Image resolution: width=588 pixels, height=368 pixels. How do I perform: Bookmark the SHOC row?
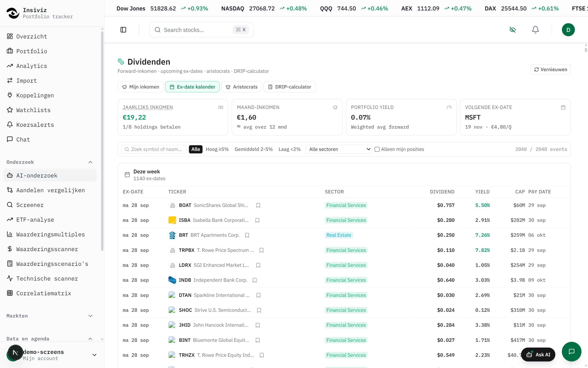click(x=259, y=310)
